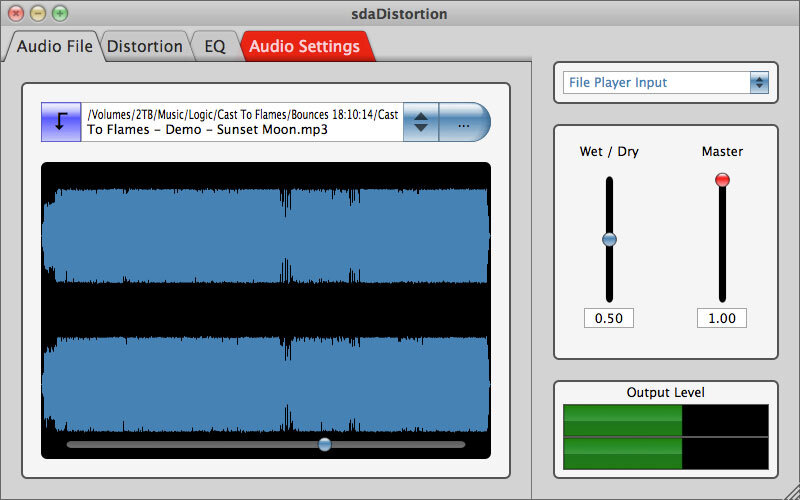Click the sdaDistortion window title
Screen dimensions: 800x500
pos(399,14)
